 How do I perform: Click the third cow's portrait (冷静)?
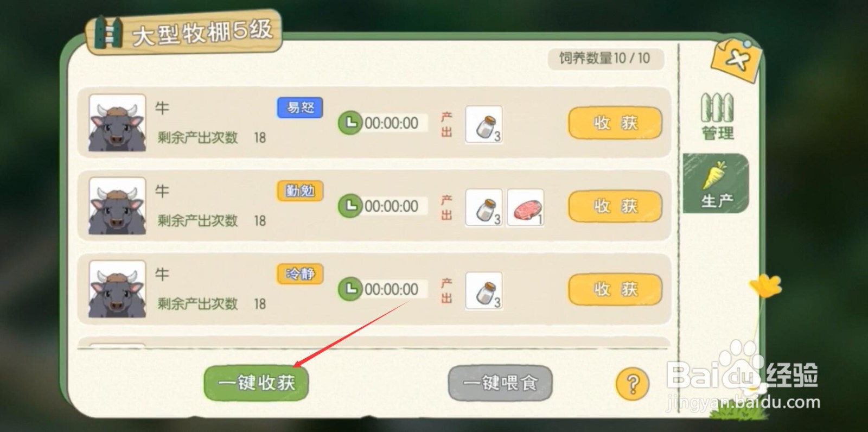(117, 289)
